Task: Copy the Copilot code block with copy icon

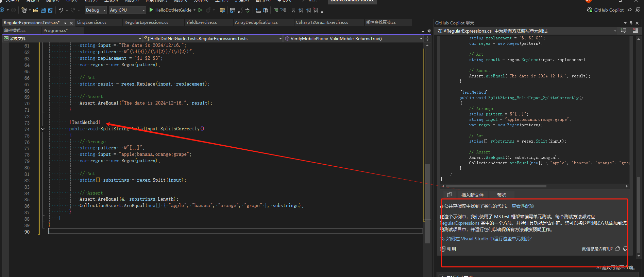Action: click(x=449, y=195)
